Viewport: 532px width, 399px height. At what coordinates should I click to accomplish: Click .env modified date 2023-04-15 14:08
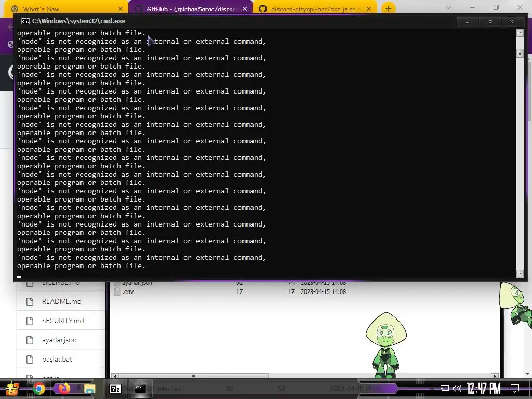pyautogui.click(x=323, y=292)
